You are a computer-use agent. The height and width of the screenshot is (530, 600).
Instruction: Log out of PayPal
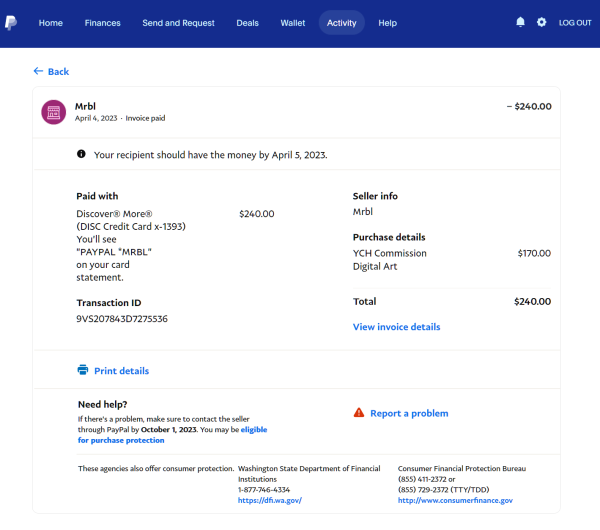tap(575, 23)
